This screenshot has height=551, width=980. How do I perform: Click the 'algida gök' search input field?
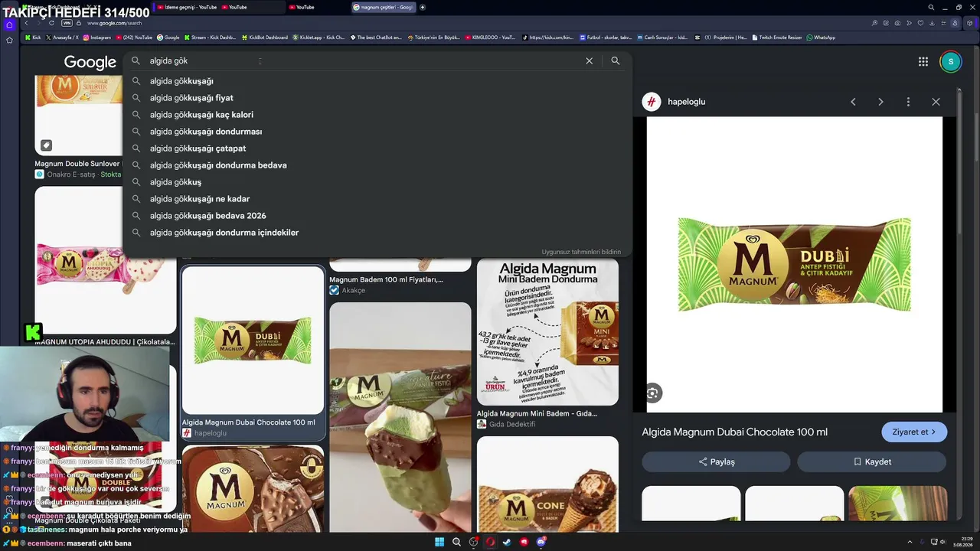click(x=360, y=61)
